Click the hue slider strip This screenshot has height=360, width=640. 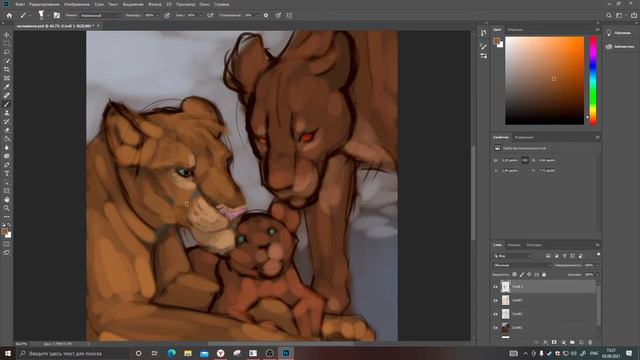coord(593,80)
